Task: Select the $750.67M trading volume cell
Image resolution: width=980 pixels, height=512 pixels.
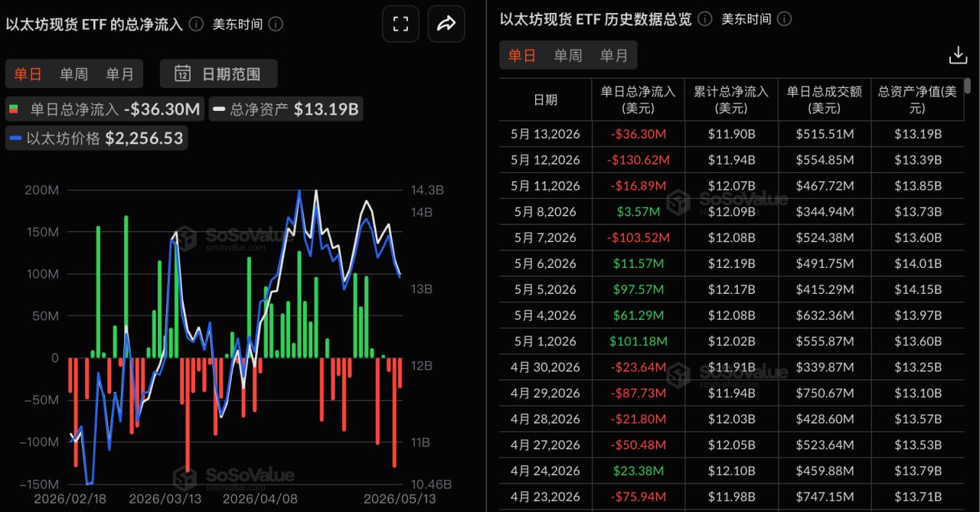Action: (x=825, y=393)
